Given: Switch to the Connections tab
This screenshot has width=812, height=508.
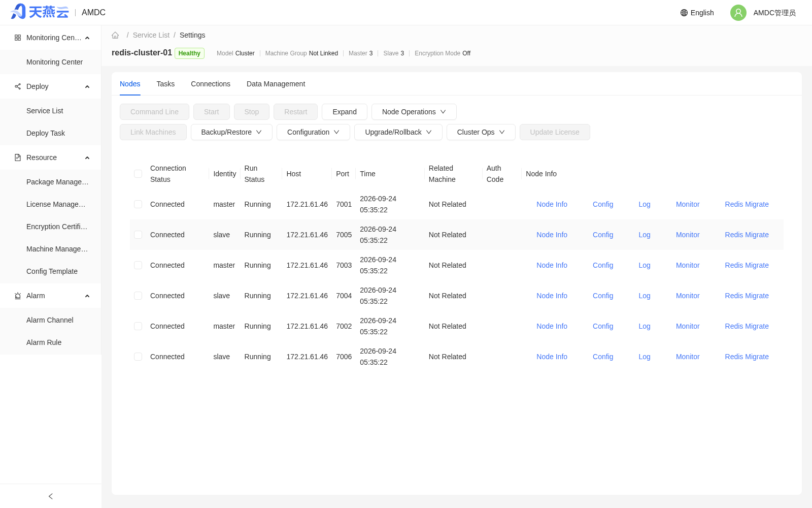Looking at the screenshot, I should 211,84.
